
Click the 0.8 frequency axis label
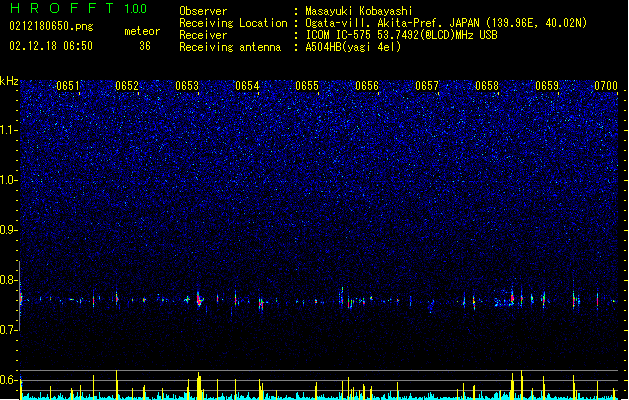9,280
